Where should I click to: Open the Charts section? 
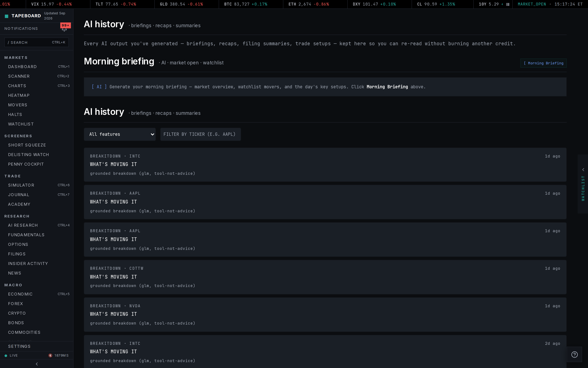point(37,86)
